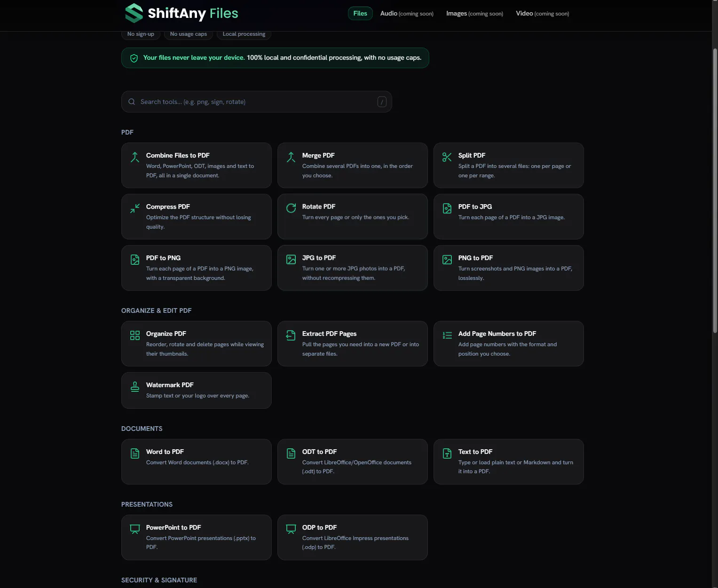This screenshot has width=718, height=588.
Task: Select the Video (coming soon) tab
Action: (542, 13)
